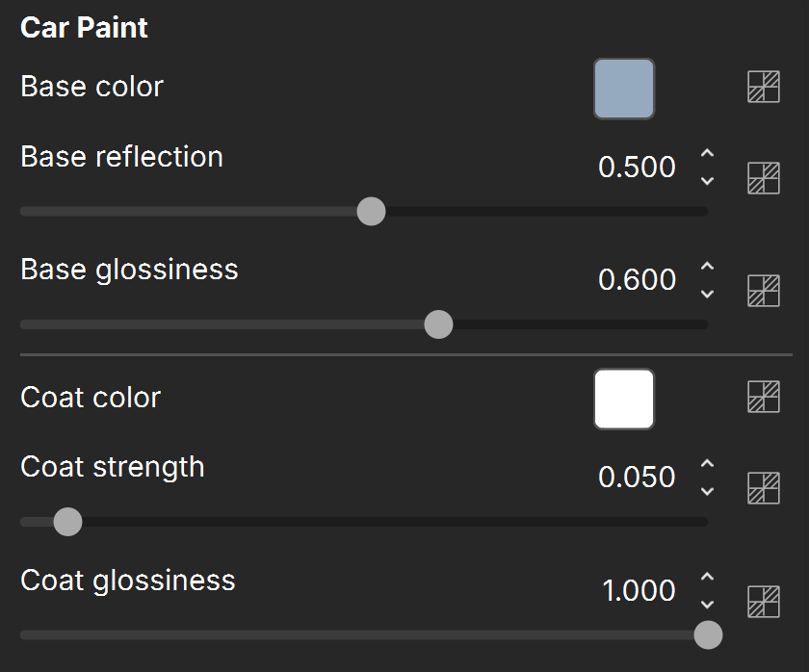The image size is (809, 672).
Task: Decrease Coat glossiness with down arrow
Action: pyautogui.click(x=707, y=604)
